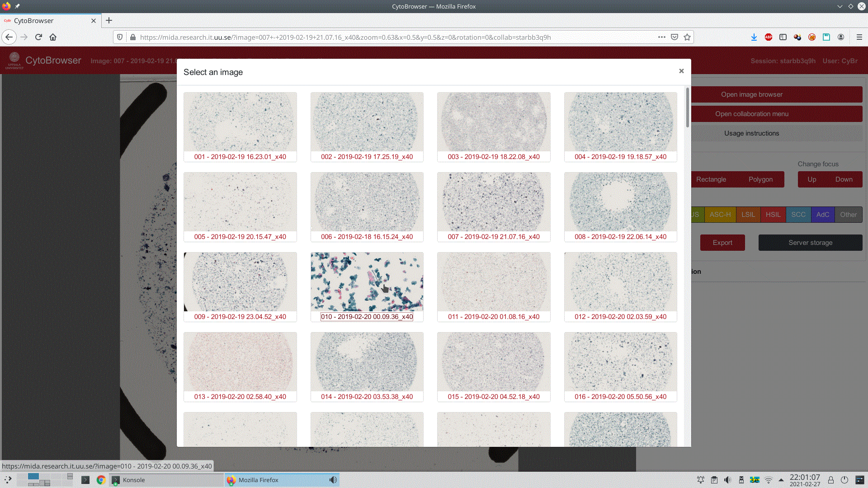Open clipboard tray icon
The image size is (868, 488).
click(x=714, y=480)
